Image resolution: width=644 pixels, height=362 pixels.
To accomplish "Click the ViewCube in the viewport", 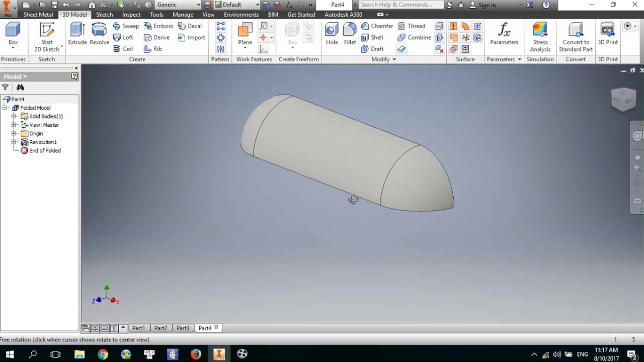I will 624,100.
